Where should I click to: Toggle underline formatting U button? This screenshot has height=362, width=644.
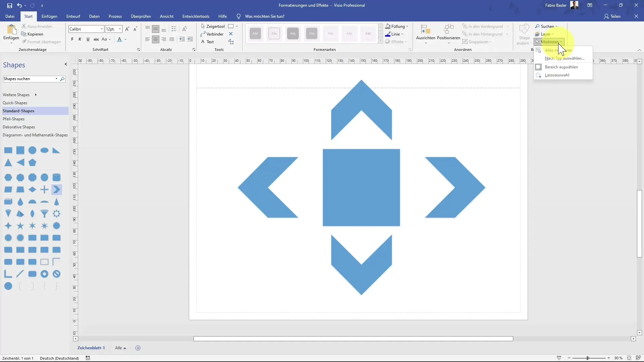click(x=88, y=39)
